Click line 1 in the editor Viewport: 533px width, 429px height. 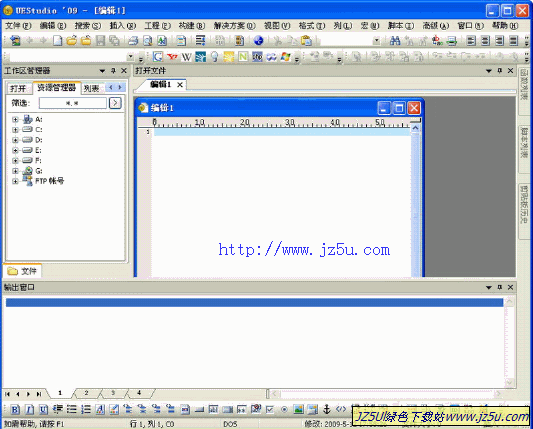click(281, 132)
